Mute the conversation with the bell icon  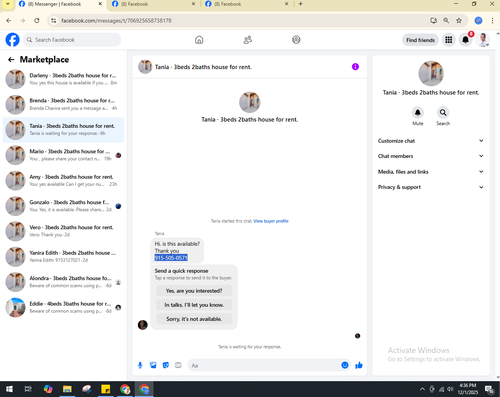[417, 113]
